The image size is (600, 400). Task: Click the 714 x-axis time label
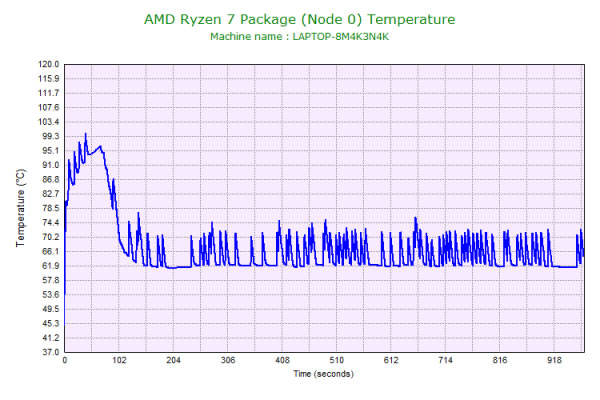pos(445,360)
